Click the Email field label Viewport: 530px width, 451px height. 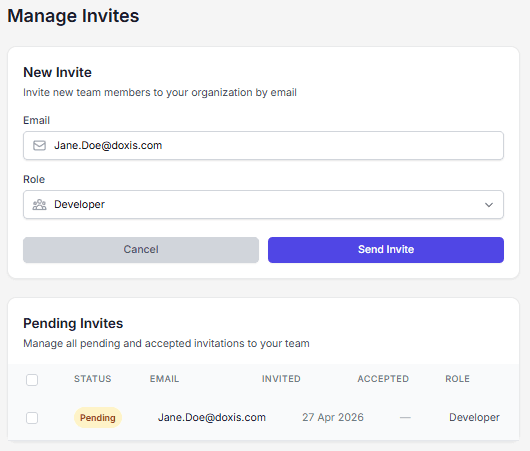(37, 120)
